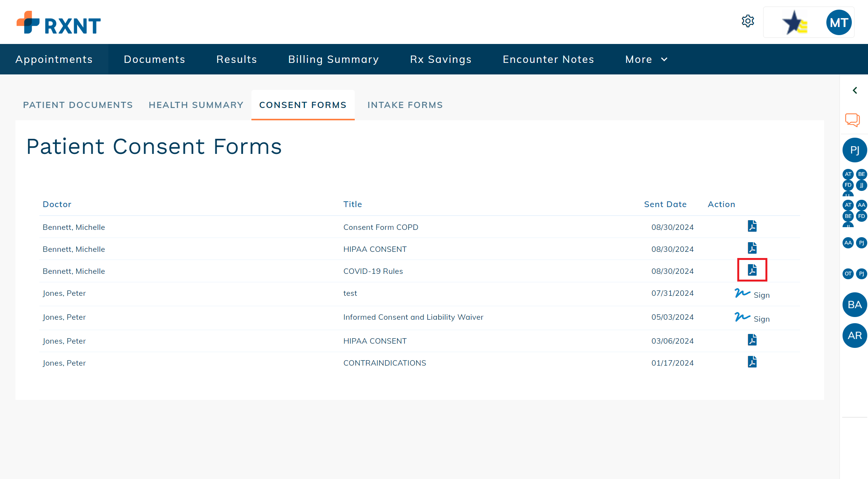Image resolution: width=868 pixels, height=479 pixels.
Task: Click the Consent Form COPD title
Action: pos(381,227)
